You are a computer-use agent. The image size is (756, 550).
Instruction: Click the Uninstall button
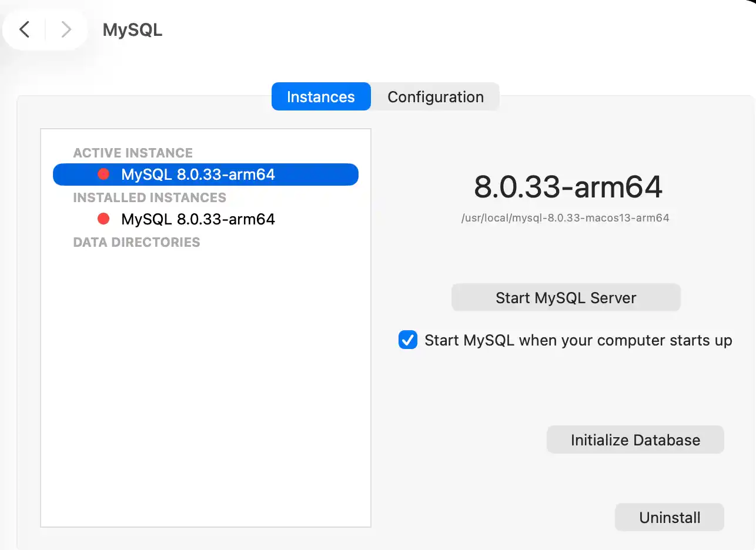click(669, 517)
